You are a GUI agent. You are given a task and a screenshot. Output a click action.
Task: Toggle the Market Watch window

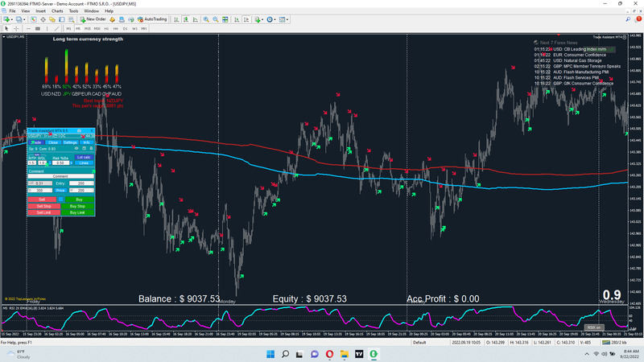tap(33, 19)
